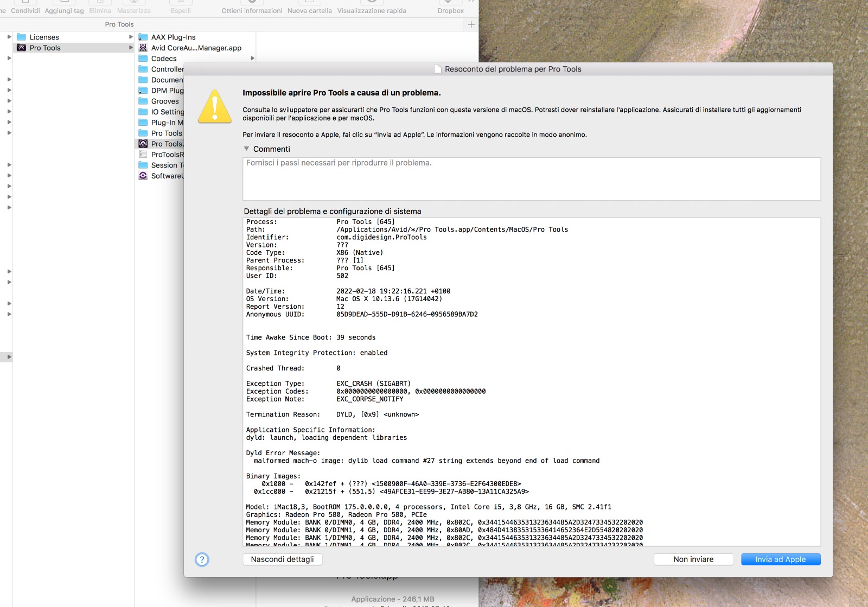Click the Avid CoreAudio Manager app icon
The width and height of the screenshot is (868, 607).
pyautogui.click(x=143, y=48)
